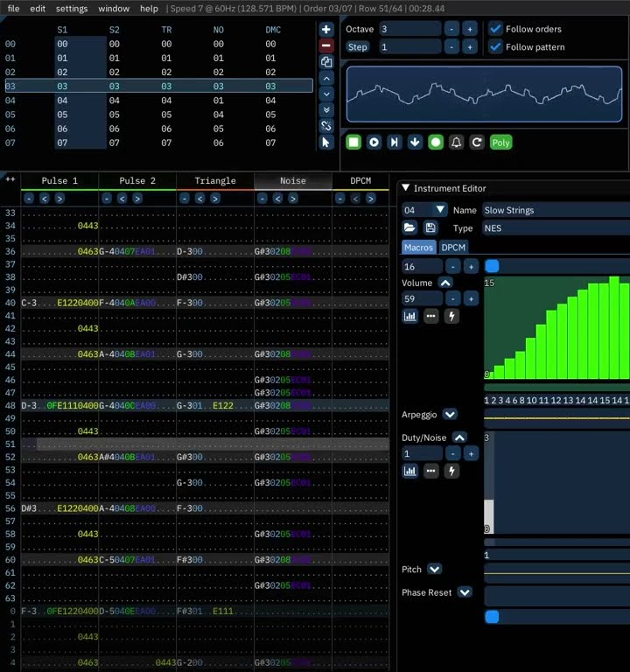Click the oscilloscope waveform display
Screen dimensions: 630x672
pos(484,94)
